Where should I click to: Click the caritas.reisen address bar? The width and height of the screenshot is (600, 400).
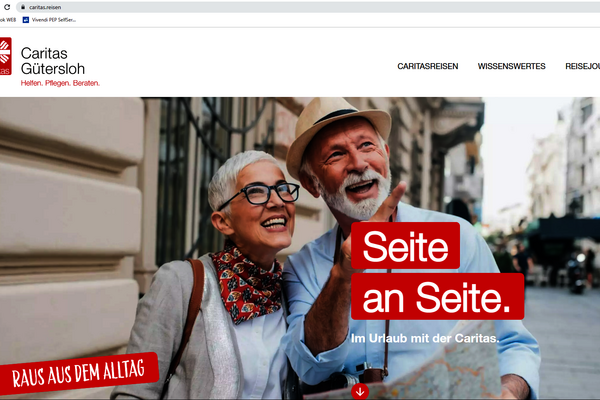308,7
